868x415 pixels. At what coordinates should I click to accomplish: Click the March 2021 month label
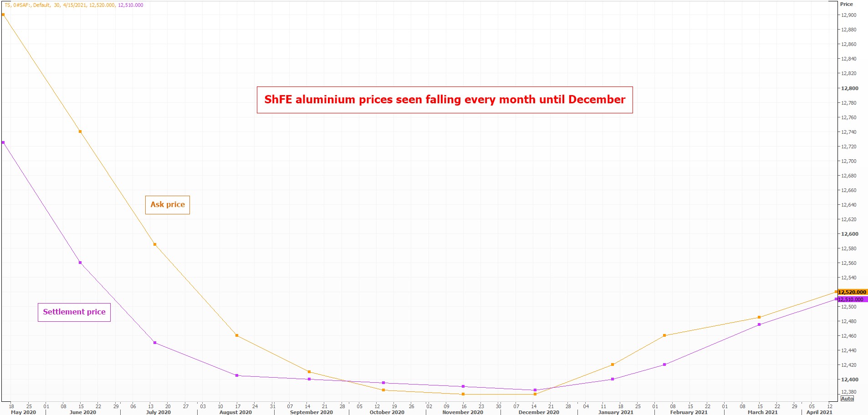[x=763, y=412]
